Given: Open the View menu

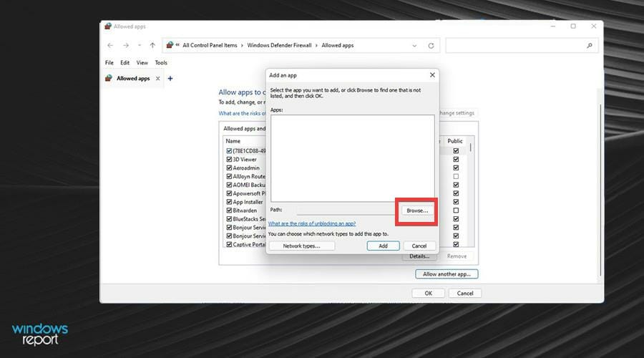Looking at the screenshot, I should pos(142,62).
